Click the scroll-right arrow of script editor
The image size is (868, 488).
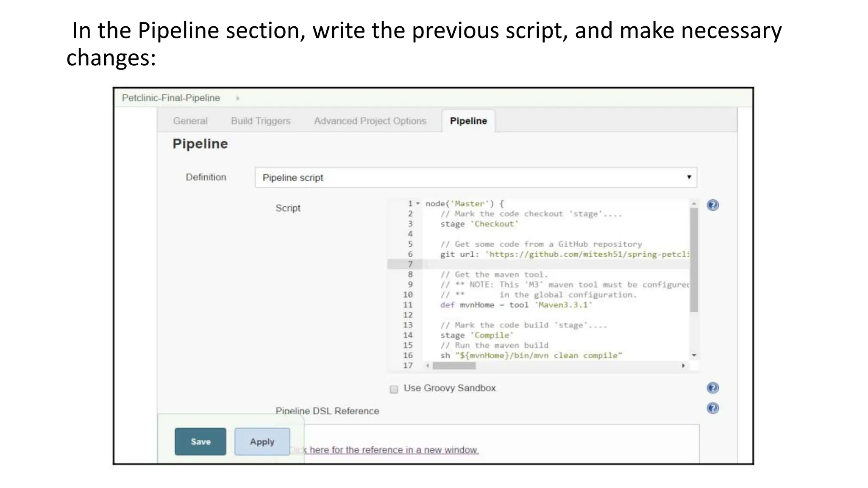pyautogui.click(x=683, y=366)
